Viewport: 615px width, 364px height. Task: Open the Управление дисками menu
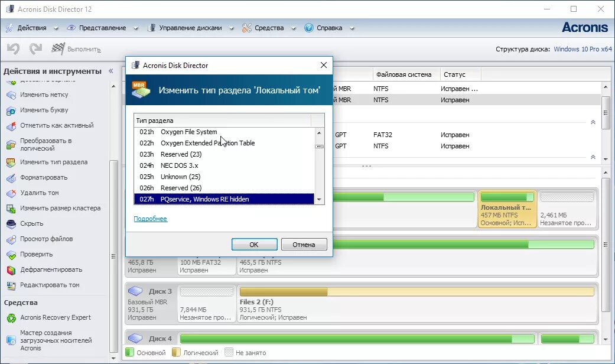point(190,28)
